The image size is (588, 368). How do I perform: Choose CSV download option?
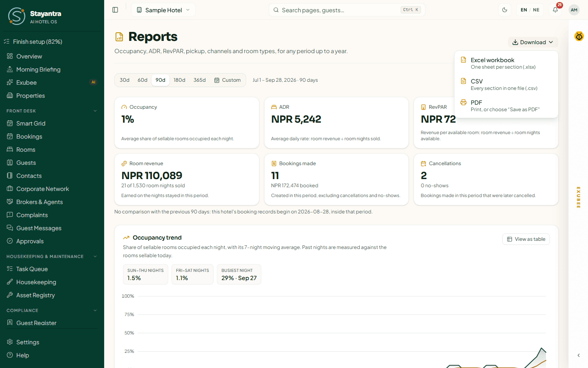click(506, 85)
